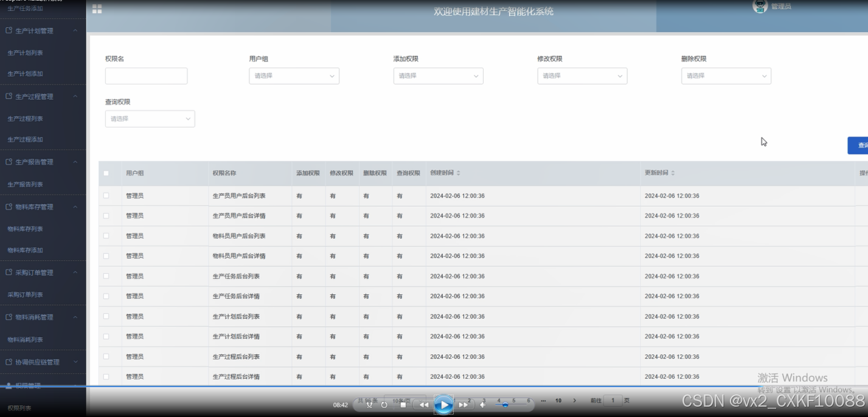Click the 生产报告管理 sidebar icon
The height and width of the screenshot is (417, 868).
(9, 162)
